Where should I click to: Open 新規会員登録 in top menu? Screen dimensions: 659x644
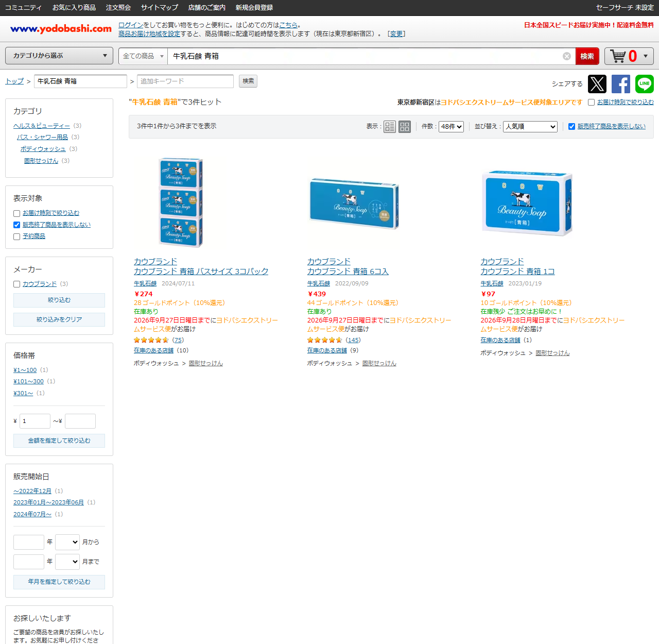[x=254, y=8]
